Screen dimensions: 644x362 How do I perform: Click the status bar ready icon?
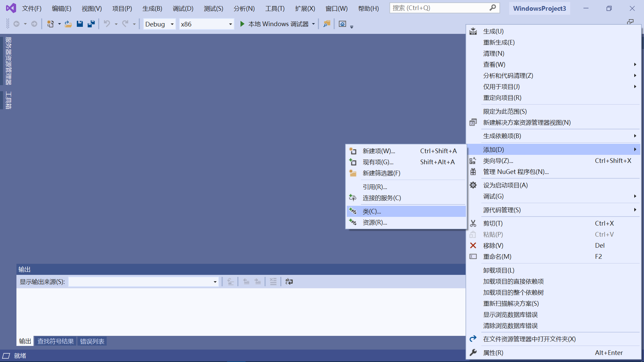click(x=6, y=356)
